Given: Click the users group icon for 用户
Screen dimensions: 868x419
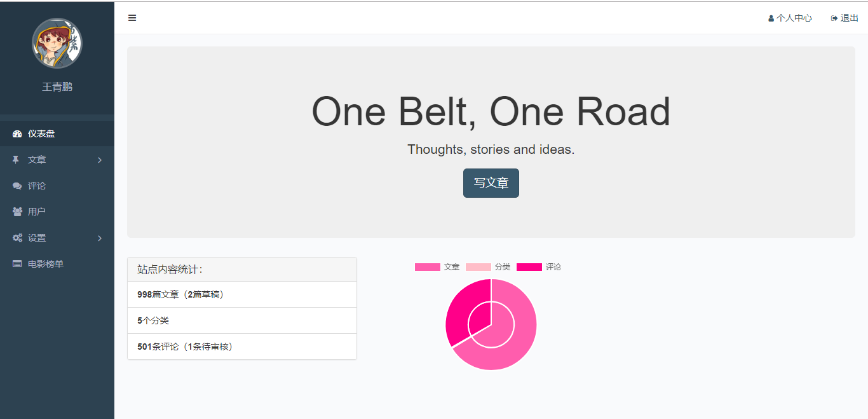Looking at the screenshot, I should click(x=17, y=212).
